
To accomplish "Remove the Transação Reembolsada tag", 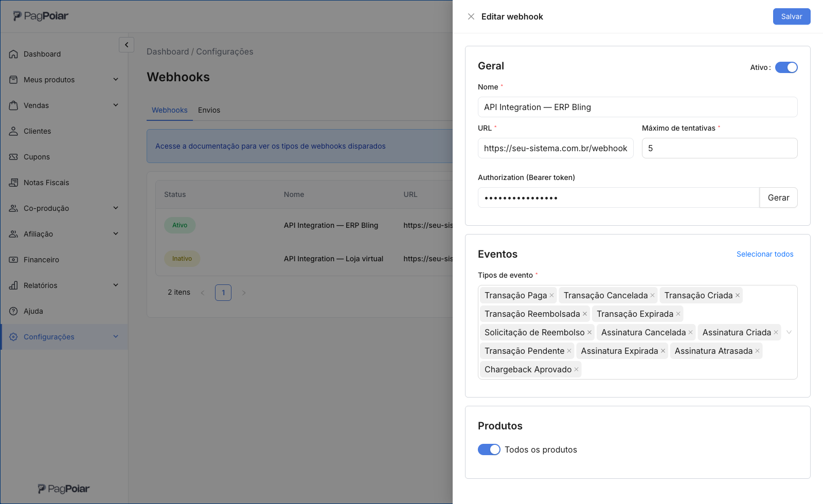I will (584, 314).
